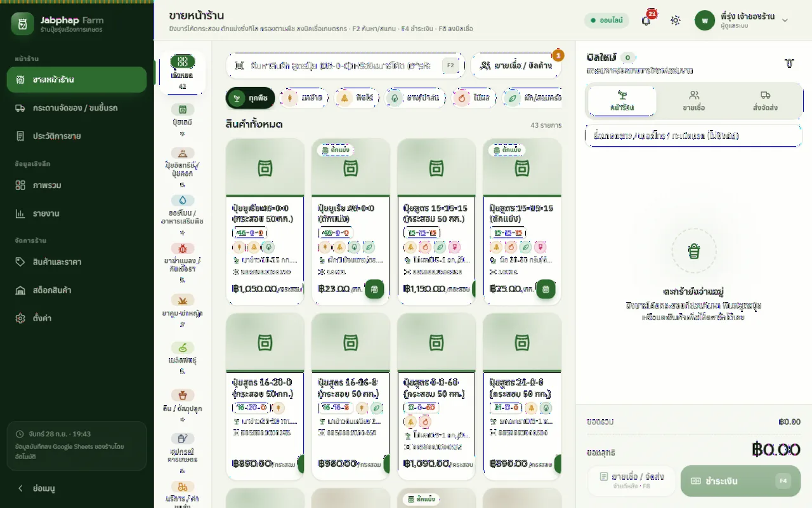Filter products by นาข้าว crop chip
This screenshot has height=508, width=812.
point(304,98)
